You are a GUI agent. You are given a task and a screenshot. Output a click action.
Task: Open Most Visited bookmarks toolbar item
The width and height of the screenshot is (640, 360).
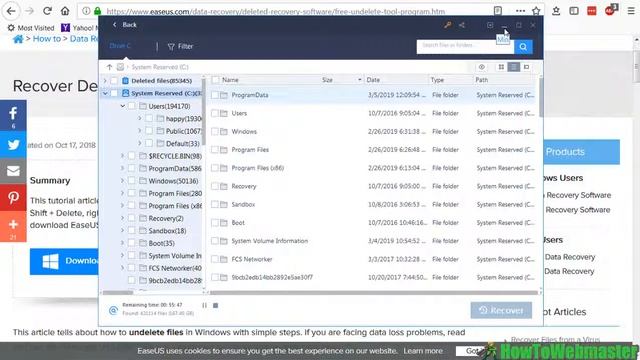coord(31,28)
